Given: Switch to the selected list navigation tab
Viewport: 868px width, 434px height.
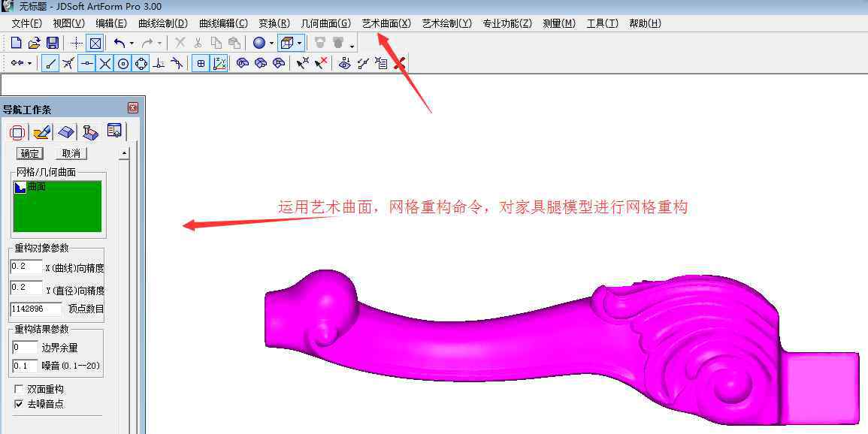Looking at the screenshot, I should click(114, 131).
